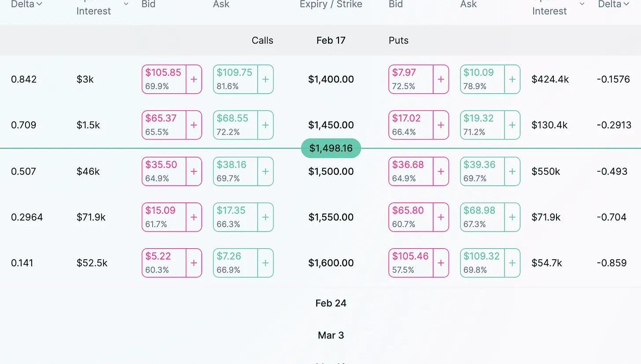
Task: Click plus on $1,600 put bid $105.46
Action: coord(441,263)
